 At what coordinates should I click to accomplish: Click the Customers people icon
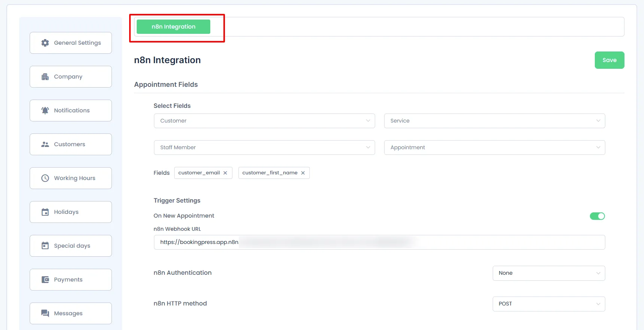45,144
